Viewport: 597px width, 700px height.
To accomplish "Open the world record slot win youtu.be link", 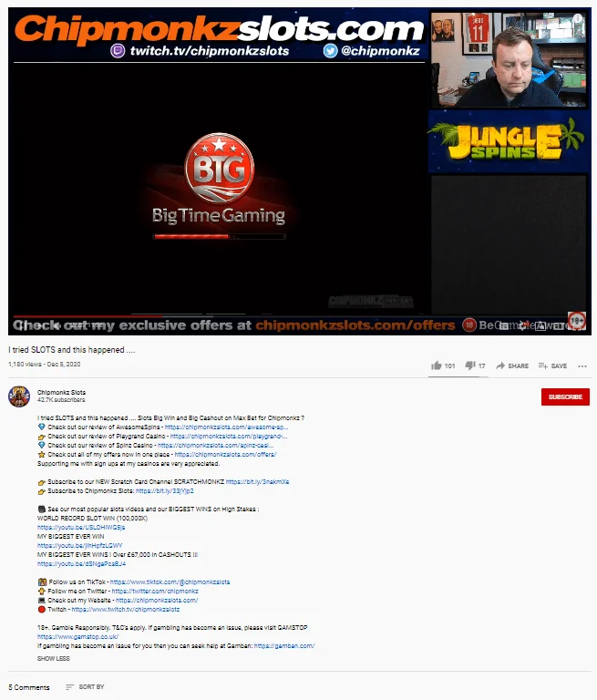I will pos(81,527).
